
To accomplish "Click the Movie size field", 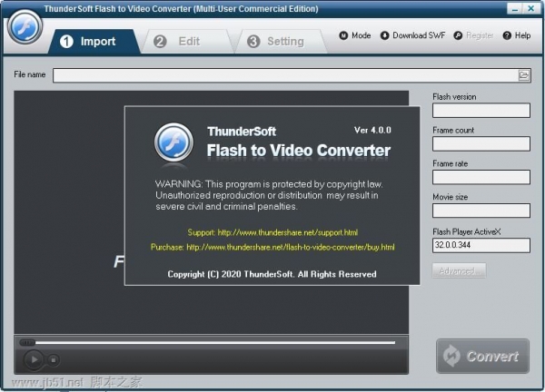I will 481,211.
